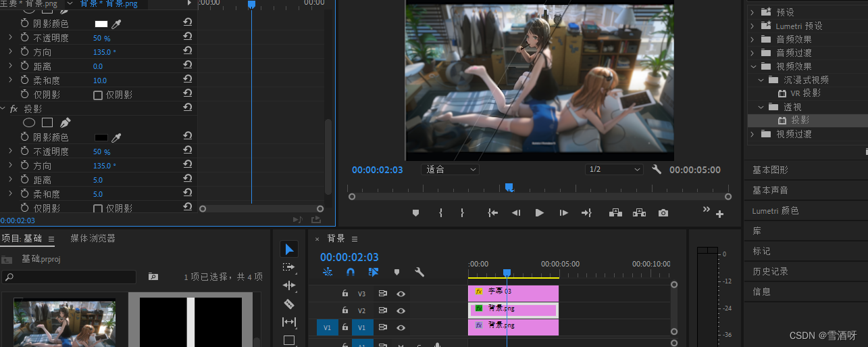
Task: Select the Razor tool
Action: (x=289, y=304)
